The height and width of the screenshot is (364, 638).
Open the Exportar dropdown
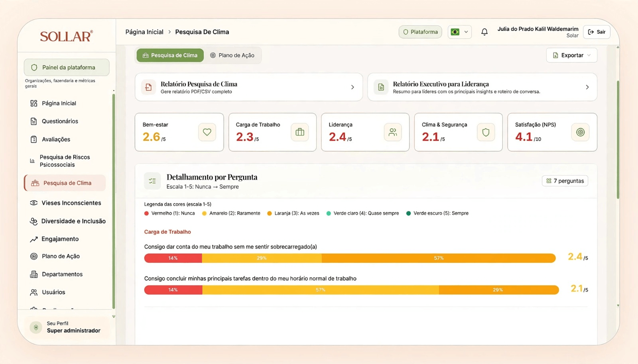(x=572, y=55)
